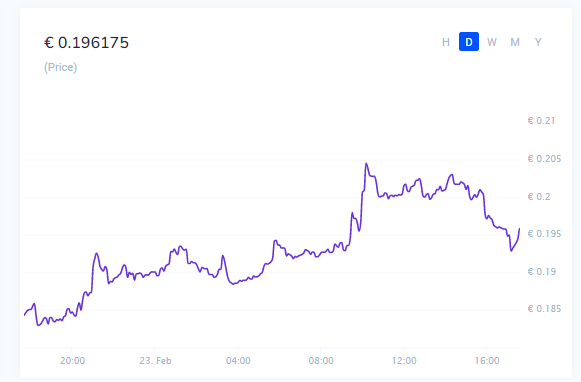Select the active D day range

[x=469, y=42]
